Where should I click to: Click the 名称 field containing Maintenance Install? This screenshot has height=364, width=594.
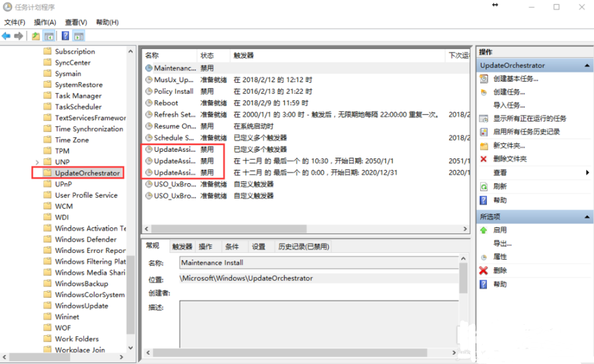[319, 263]
